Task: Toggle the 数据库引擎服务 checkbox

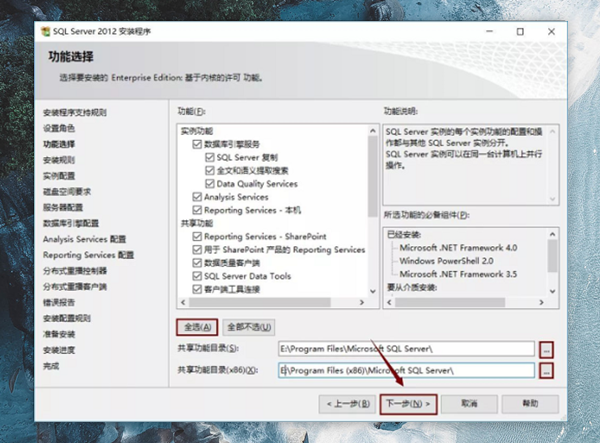Action: pos(197,144)
